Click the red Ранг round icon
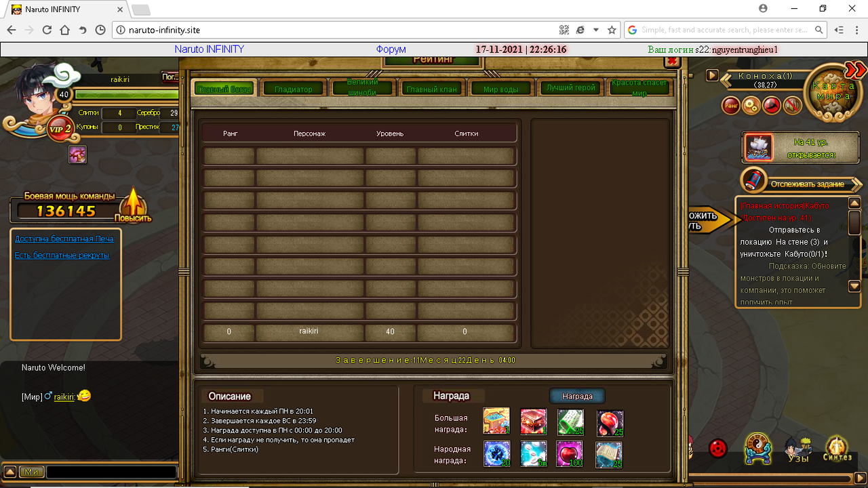The width and height of the screenshot is (868, 488). pos(730,104)
